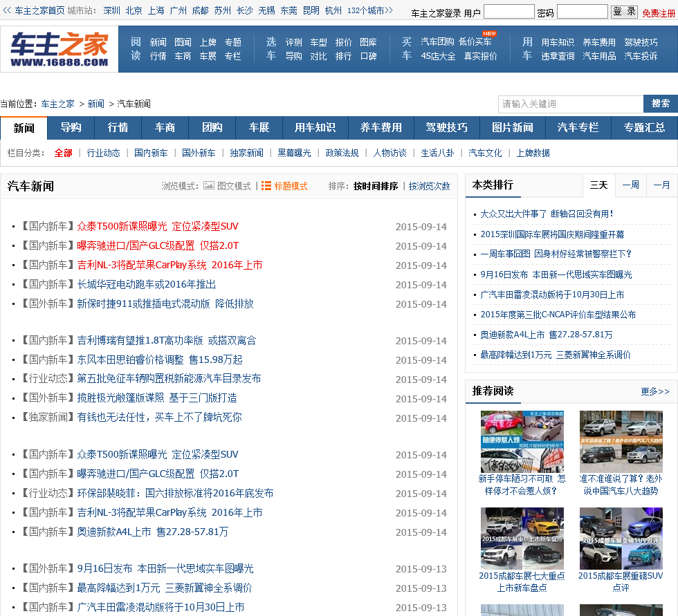Screen dimensions: 678x616
Task: Open article 吉利博瑞有望推1.8T高功率版
Action: 167,340
